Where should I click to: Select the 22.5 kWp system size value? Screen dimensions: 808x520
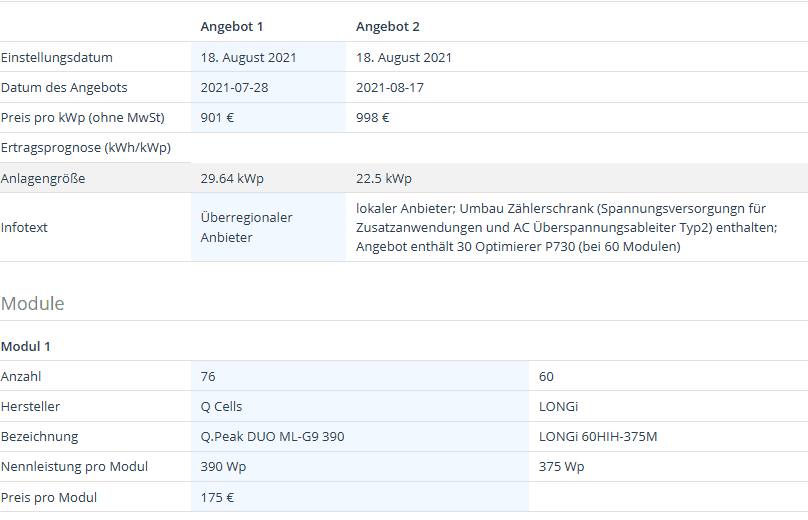coord(384,178)
